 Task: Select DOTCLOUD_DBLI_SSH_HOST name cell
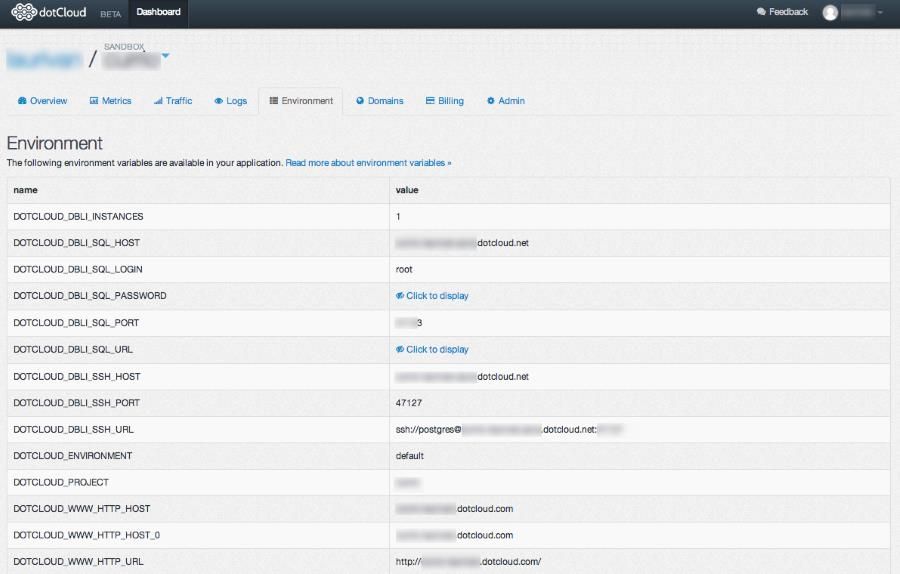[x=198, y=377]
